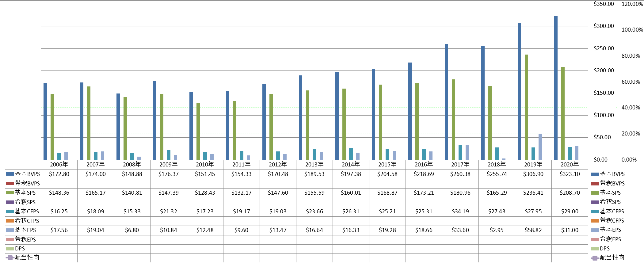
Task: Click the green SPS bar for 2019
Action: (526, 107)
